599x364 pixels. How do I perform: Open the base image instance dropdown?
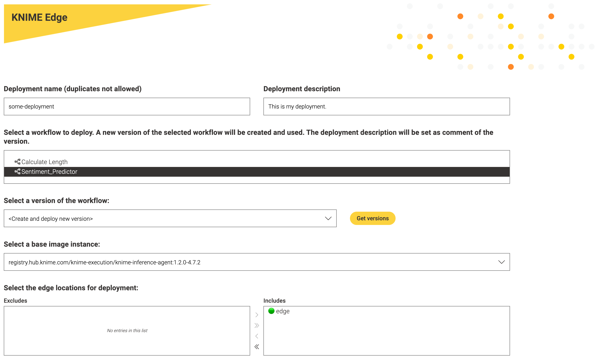257,262
